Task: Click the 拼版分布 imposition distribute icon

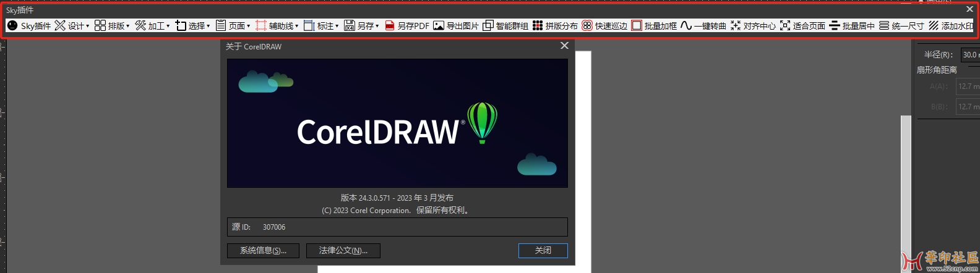Action: pyautogui.click(x=538, y=25)
